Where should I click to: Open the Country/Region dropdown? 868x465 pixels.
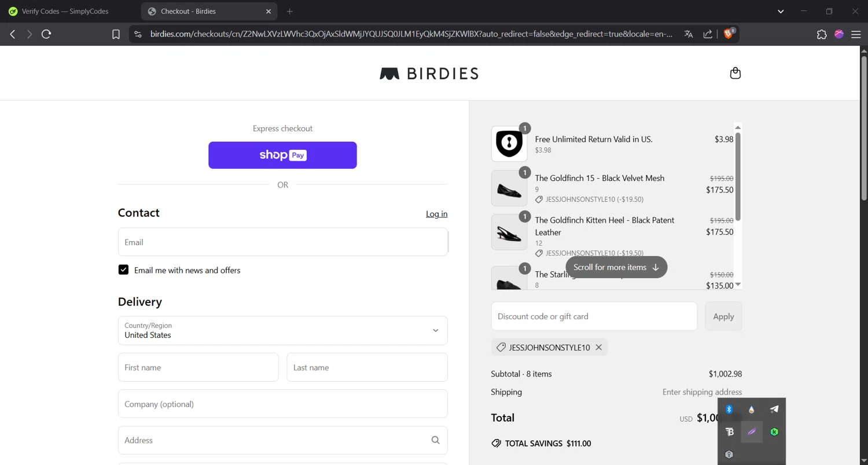tap(282, 330)
